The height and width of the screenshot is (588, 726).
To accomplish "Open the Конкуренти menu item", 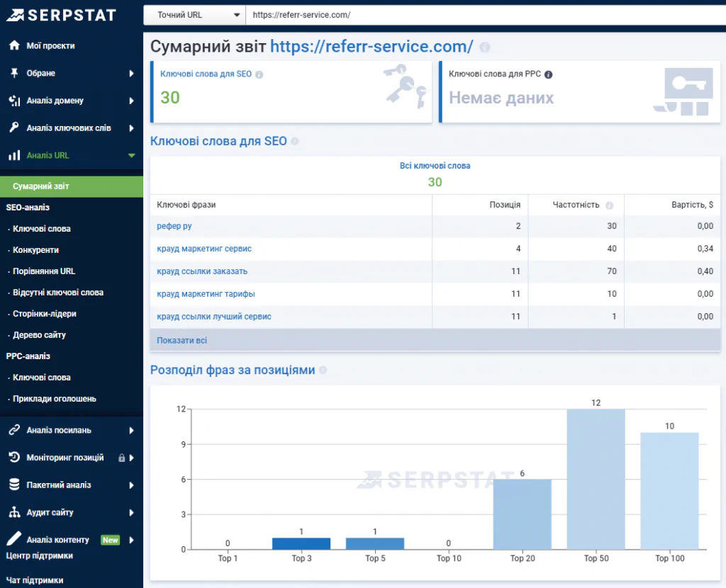I will 35,250.
